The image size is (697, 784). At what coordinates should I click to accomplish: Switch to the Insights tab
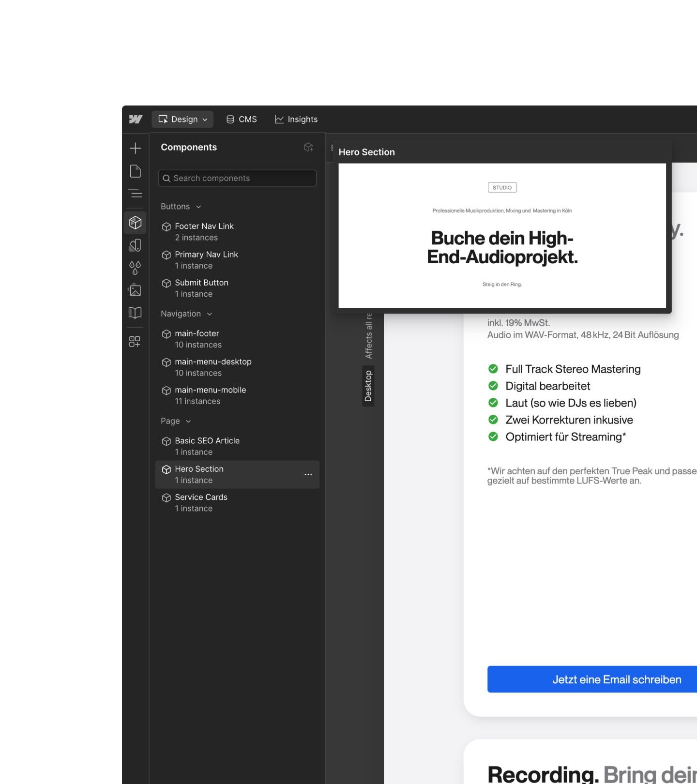tap(296, 119)
